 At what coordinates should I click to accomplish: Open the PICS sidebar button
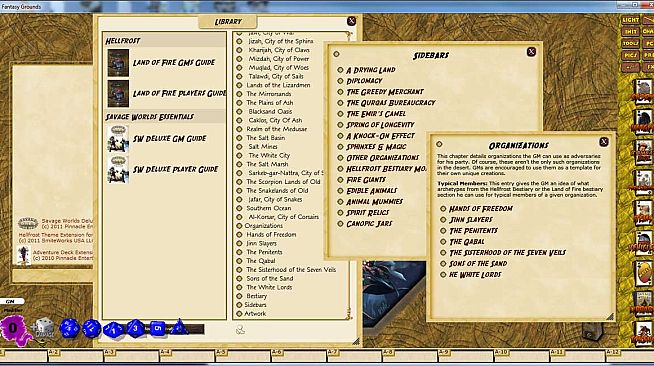[630, 55]
